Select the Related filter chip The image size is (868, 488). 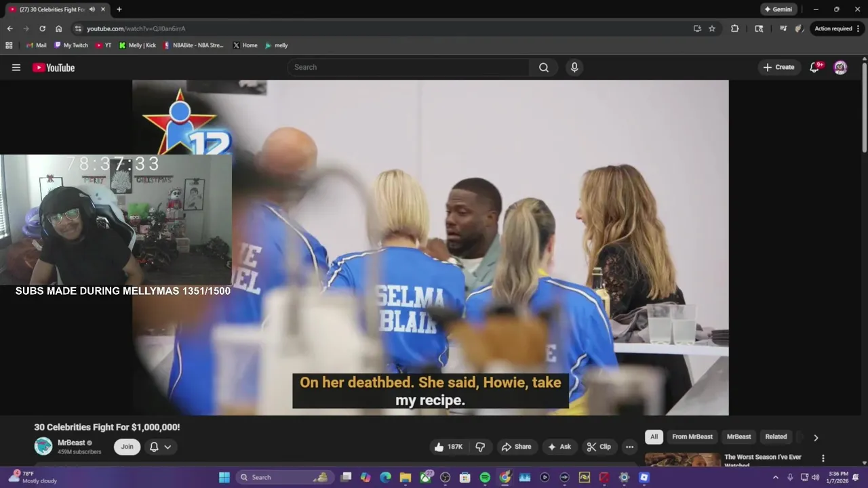click(x=776, y=436)
